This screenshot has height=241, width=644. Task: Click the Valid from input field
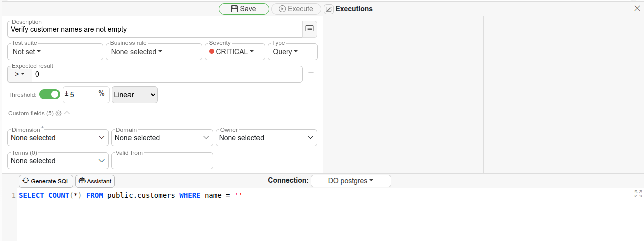pos(162,162)
